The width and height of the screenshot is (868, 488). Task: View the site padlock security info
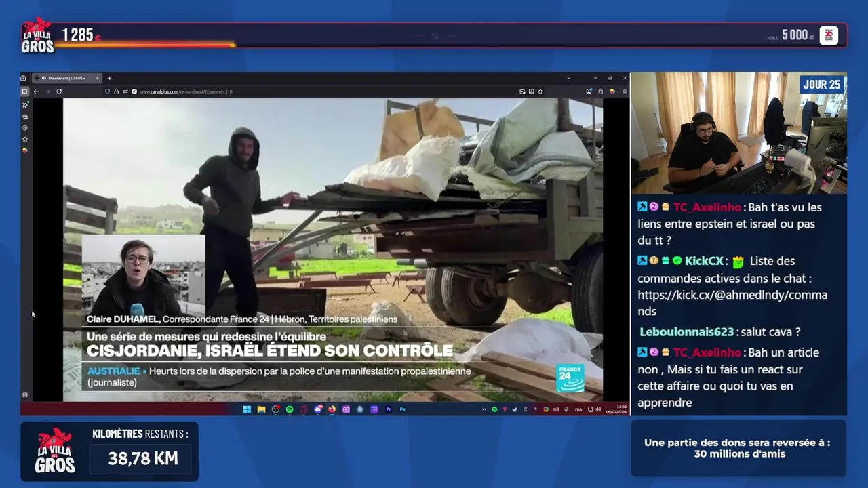(116, 91)
